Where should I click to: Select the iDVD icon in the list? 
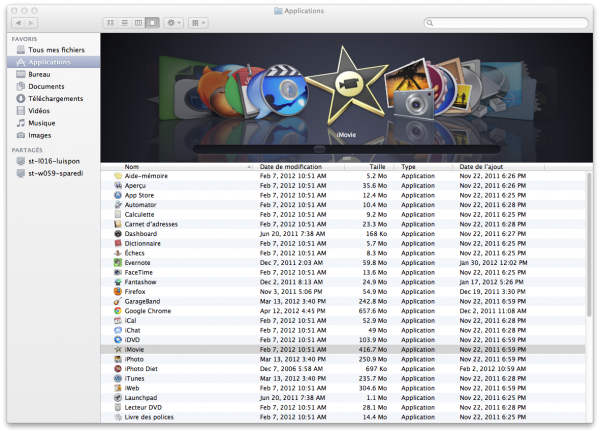[118, 340]
